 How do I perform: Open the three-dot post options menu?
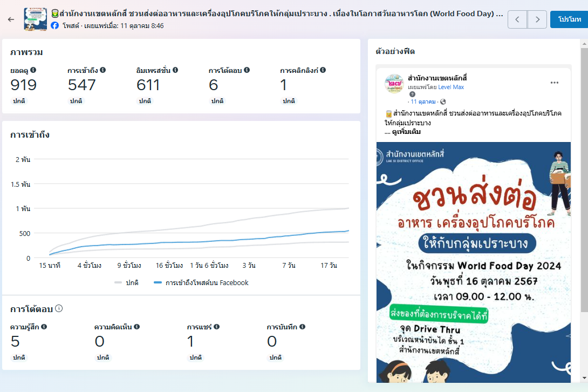click(554, 83)
